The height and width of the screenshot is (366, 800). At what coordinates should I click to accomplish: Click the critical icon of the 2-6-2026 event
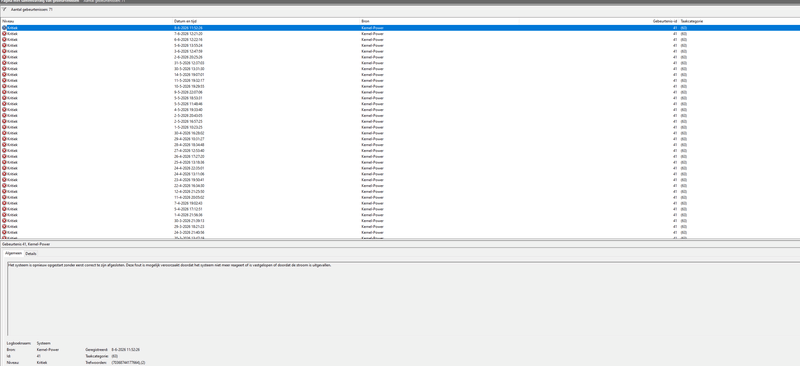[5, 57]
